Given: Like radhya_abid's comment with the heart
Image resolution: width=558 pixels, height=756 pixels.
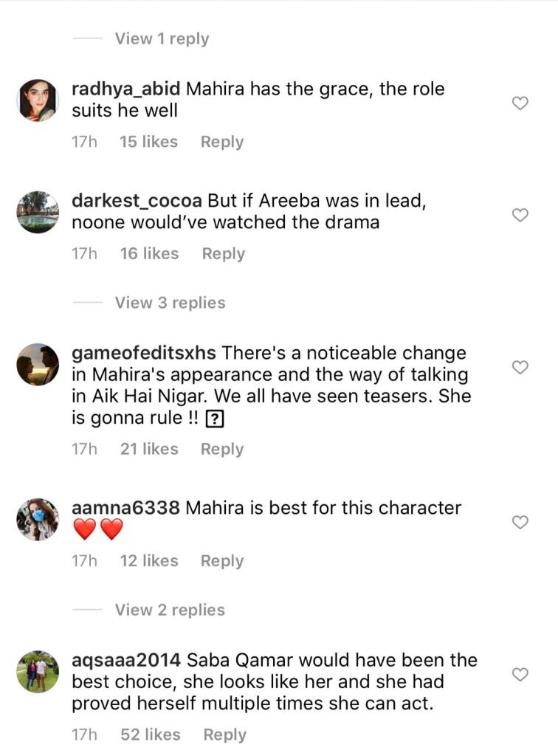Looking at the screenshot, I should [x=520, y=103].
